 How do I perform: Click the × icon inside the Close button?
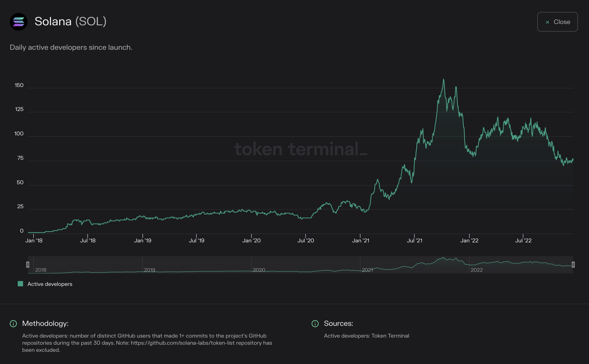pyautogui.click(x=547, y=22)
